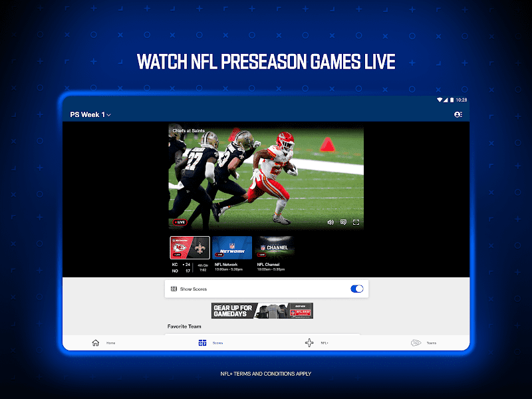Select the Chiefs vs Saints game thumbnail

190,247
